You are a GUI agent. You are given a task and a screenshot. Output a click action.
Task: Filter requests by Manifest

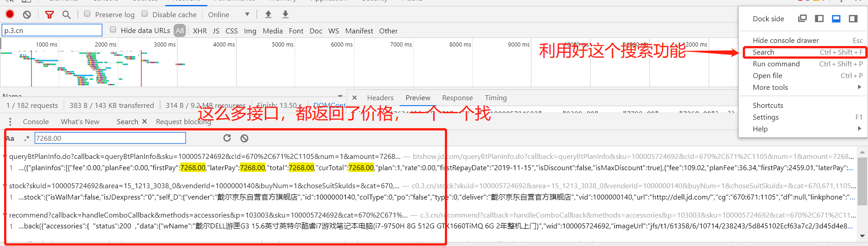coord(359,31)
